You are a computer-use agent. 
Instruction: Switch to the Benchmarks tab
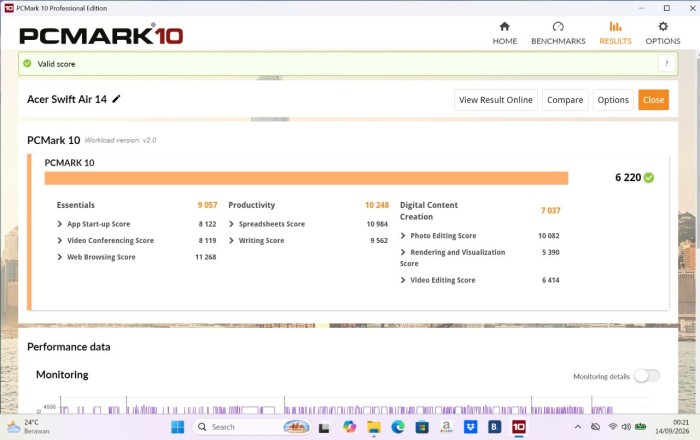pos(558,33)
